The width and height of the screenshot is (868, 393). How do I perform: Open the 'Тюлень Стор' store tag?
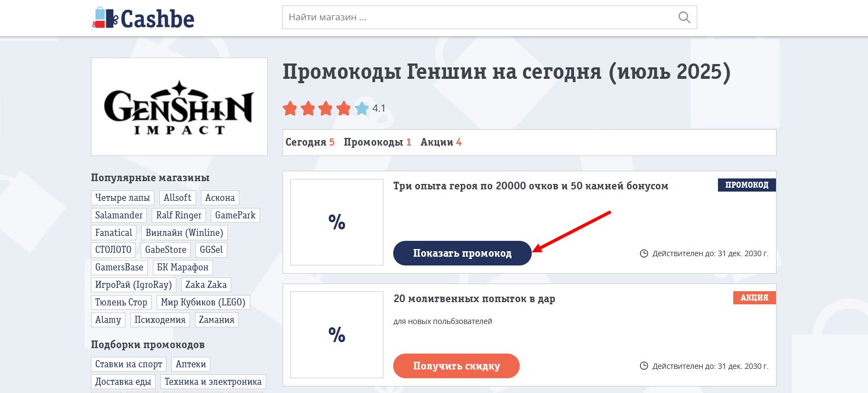click(122, 302)
